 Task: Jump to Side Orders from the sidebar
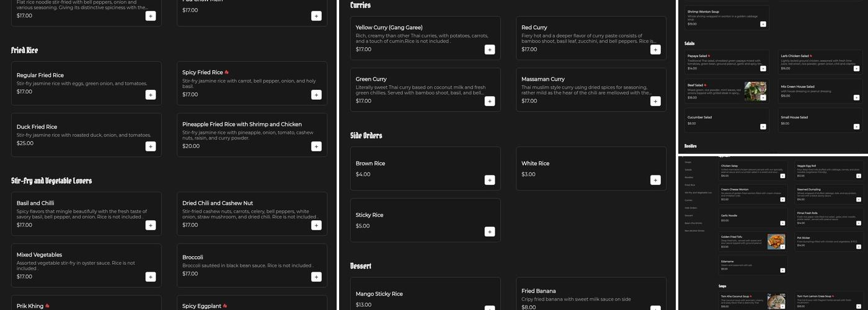point(691,208)
